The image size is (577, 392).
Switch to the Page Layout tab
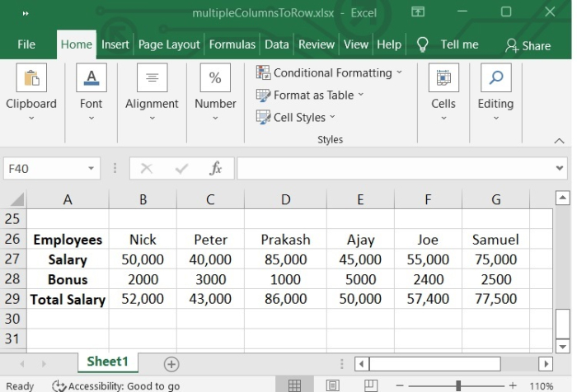(x=169, y=44)
